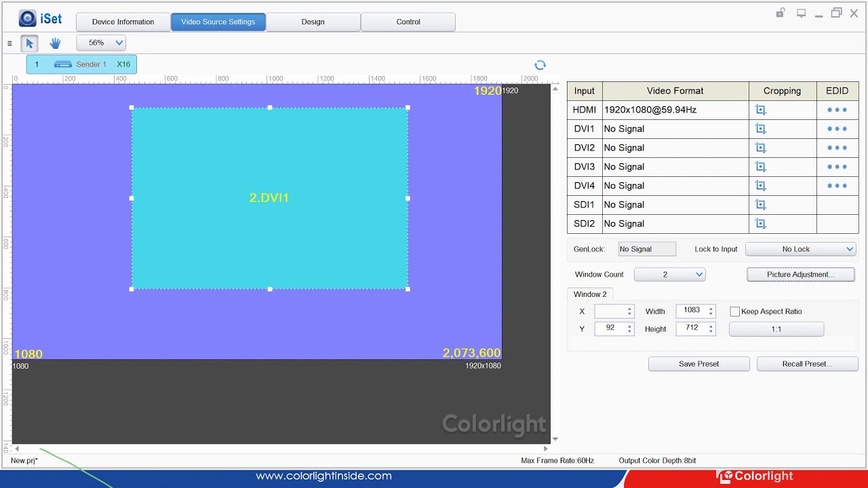Open EDID settings for DVI1
This screenshot has width=868, height=488.
coord(837,129)
